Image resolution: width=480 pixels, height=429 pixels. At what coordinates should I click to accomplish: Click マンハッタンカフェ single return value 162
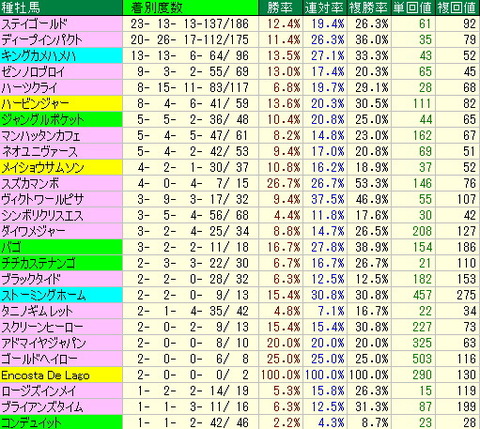pyautogui.click(x=421, y=136)
